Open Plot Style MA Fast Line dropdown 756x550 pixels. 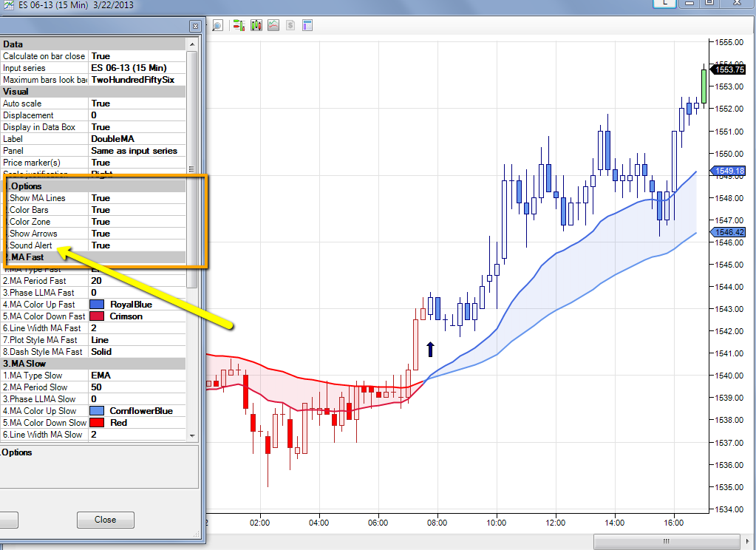click(x=137, y=340)
